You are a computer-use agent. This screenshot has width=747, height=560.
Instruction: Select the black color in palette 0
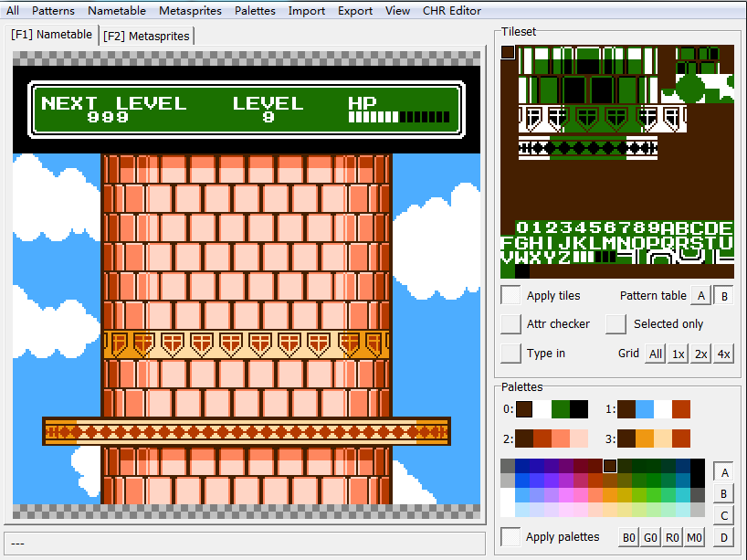579,409
